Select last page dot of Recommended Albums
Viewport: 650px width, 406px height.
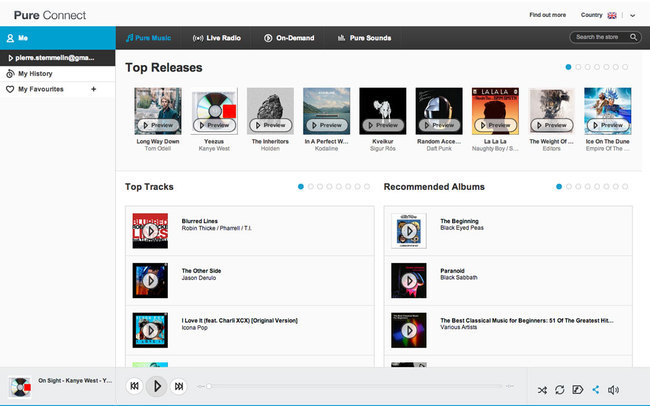[625, 187]
